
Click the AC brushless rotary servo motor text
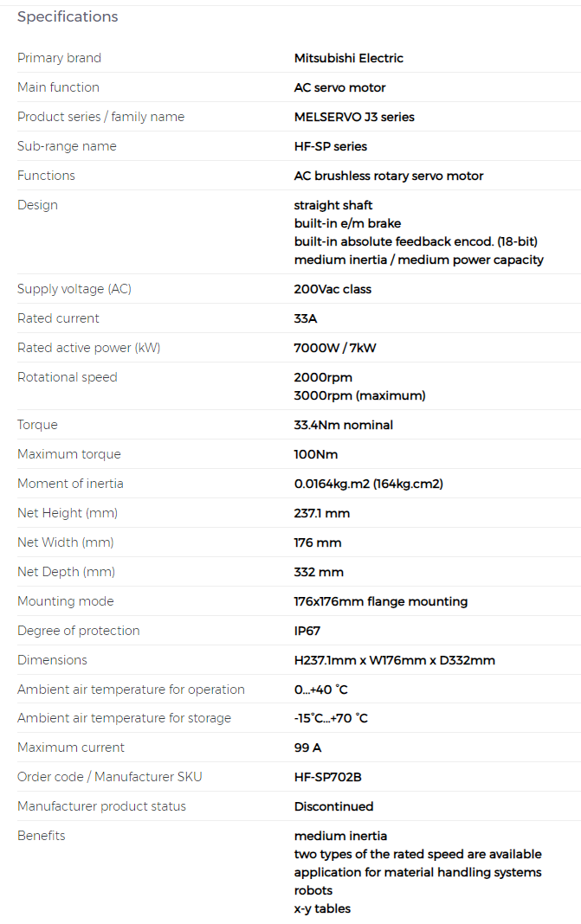click(389, 176)
